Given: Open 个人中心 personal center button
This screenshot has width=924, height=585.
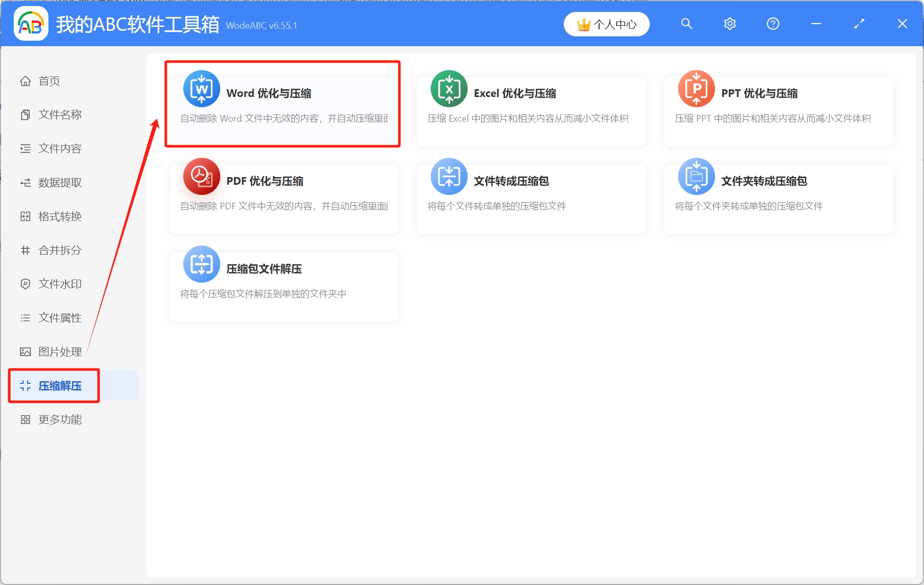Looking at the screenshot, I should point(606,24).
